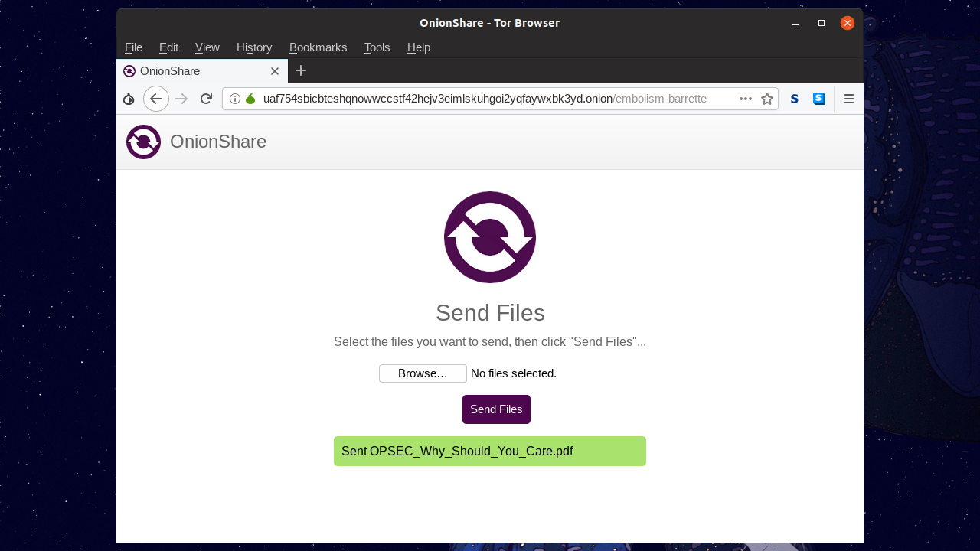The width and height of the screenshot is (980, 551).
Task: Click the Tor onion button in toolbar
Action: click(129, 99)
